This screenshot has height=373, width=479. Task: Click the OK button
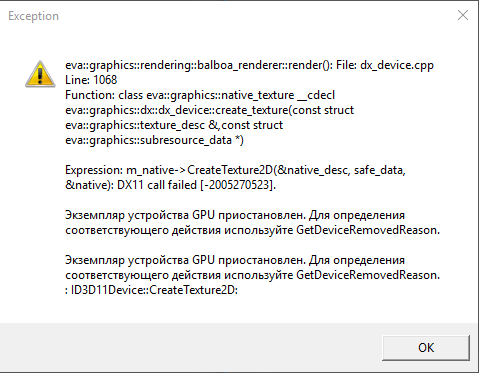coord(426,348)
